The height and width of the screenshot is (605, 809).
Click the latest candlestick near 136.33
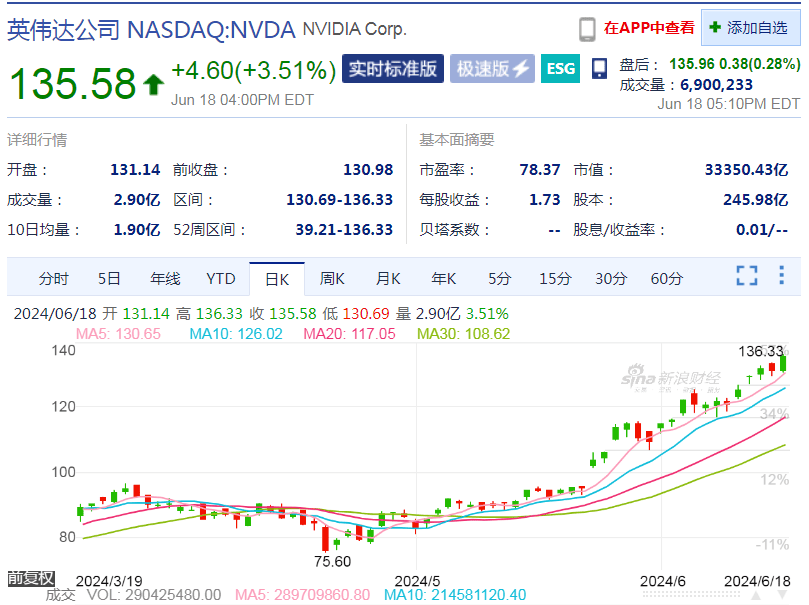[x=783, y=363]
